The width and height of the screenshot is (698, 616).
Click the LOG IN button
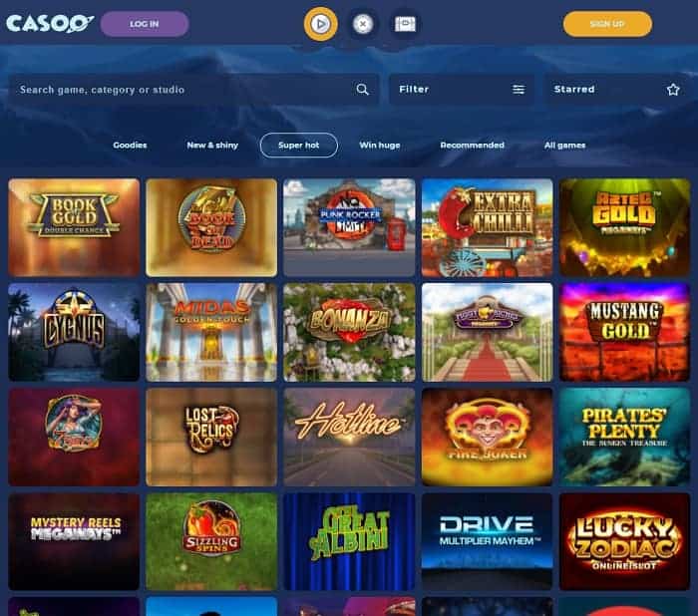[145, 24]
